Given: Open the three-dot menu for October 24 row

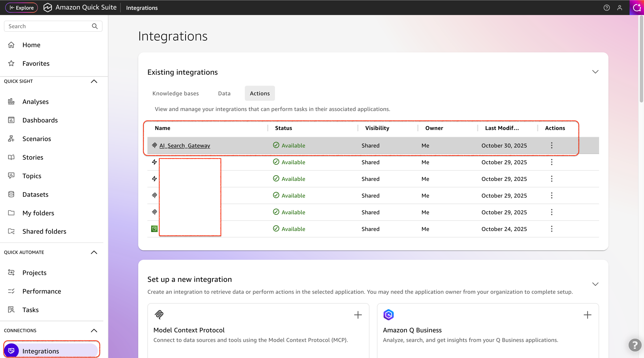Looking at the screenshot, I should 552,229.
